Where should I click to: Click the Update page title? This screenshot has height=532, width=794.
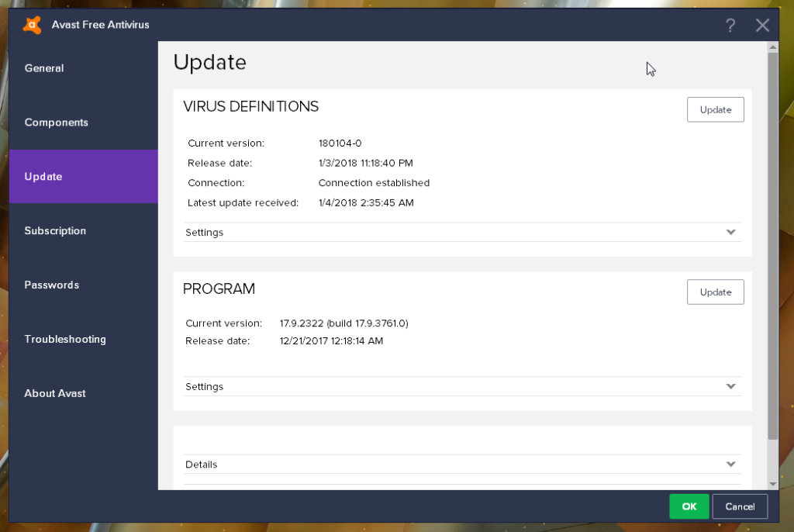209,62
